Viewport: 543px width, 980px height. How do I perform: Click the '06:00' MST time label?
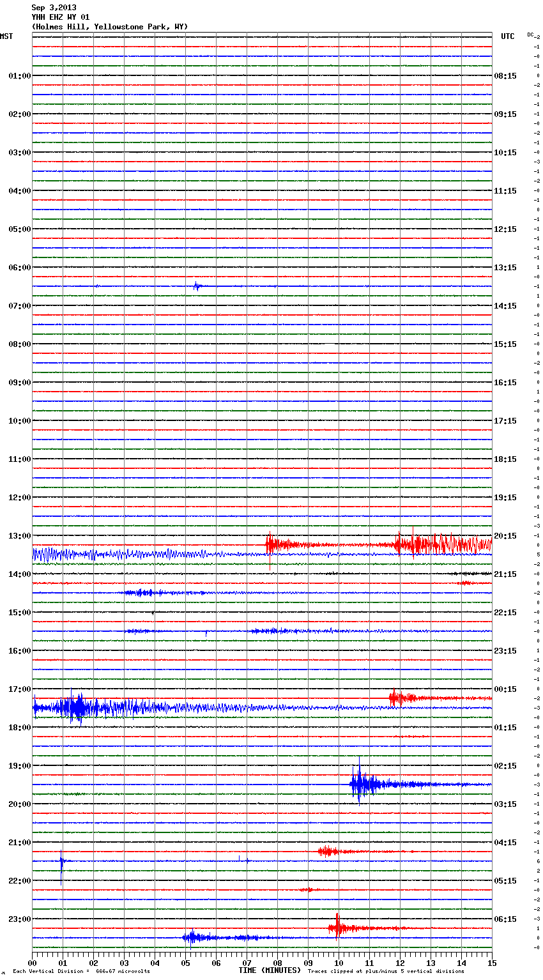(x=20, y=268)
